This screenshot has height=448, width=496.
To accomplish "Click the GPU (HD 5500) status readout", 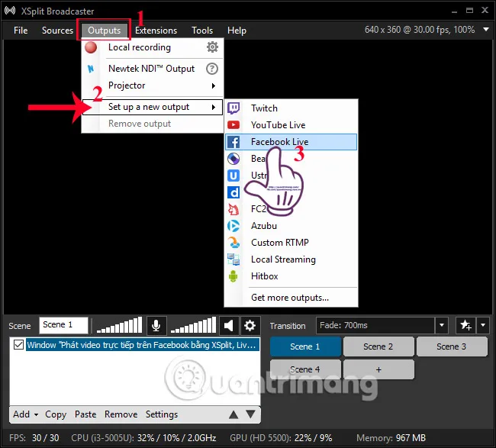I will pos(281,438).
